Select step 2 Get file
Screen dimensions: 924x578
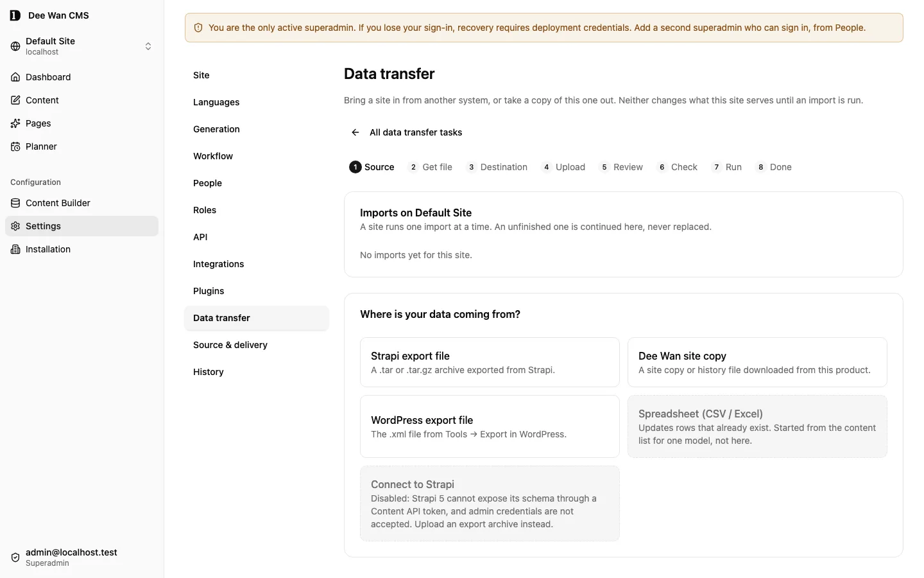pyautogui.click(x=430, y=167)
